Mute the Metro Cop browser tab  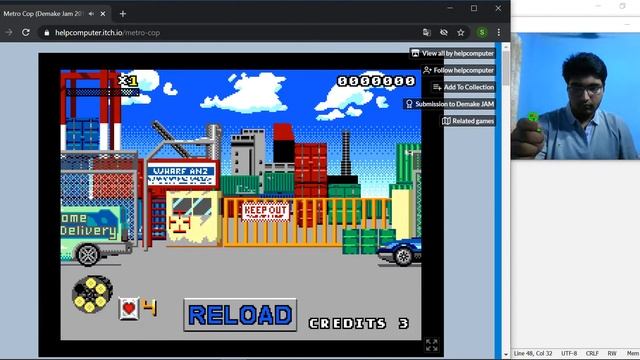click(x=91, y=13)
